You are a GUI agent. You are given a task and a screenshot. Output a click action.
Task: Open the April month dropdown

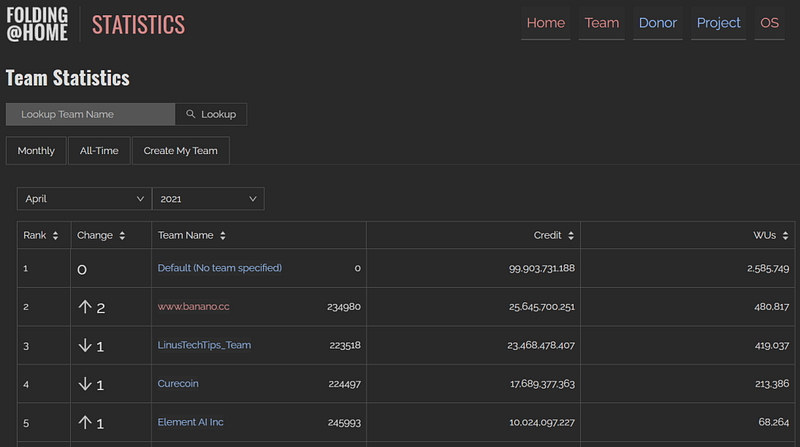click(84, 198)
